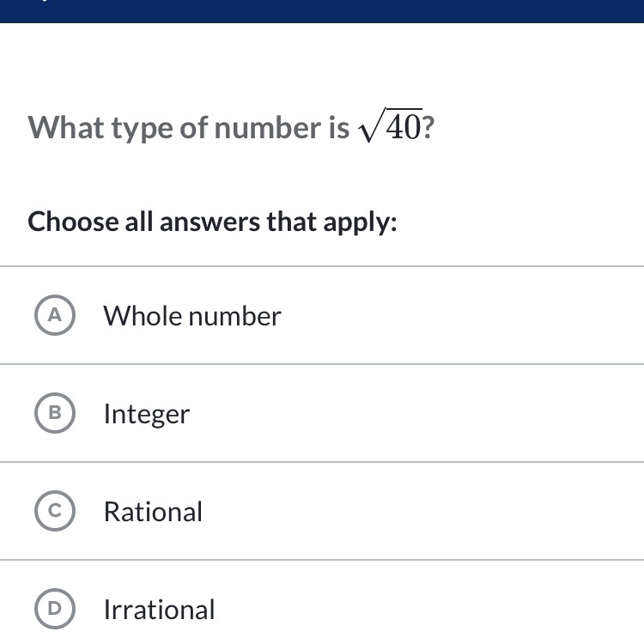Choose the "Integer" answer label
Image resolution: width=644 pixels, height=644 pixels.
pos(147,414)
